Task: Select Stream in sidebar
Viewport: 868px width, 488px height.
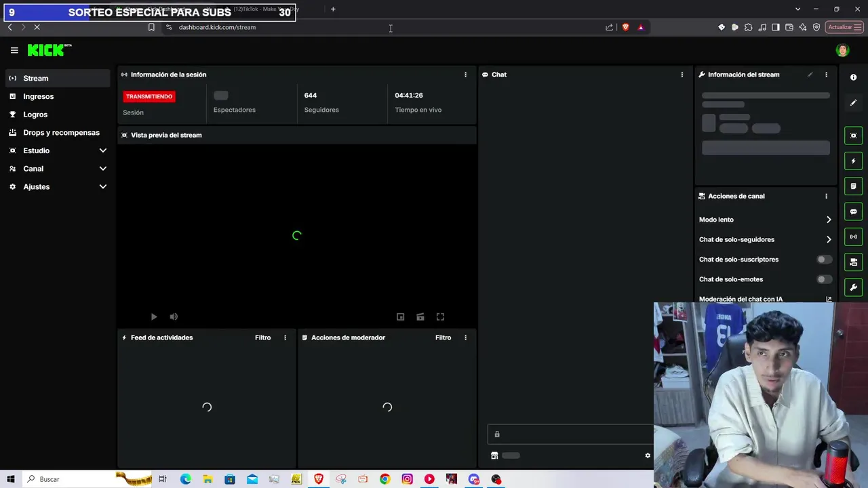Action: click(58, 78)
